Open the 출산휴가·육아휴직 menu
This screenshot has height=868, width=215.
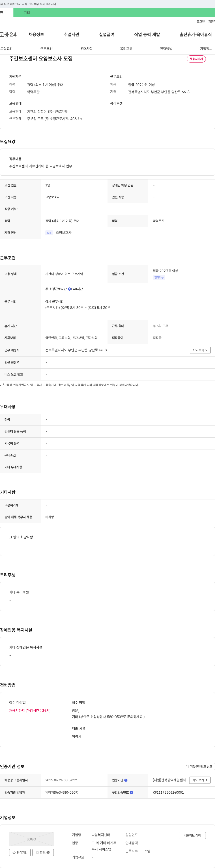196,34
